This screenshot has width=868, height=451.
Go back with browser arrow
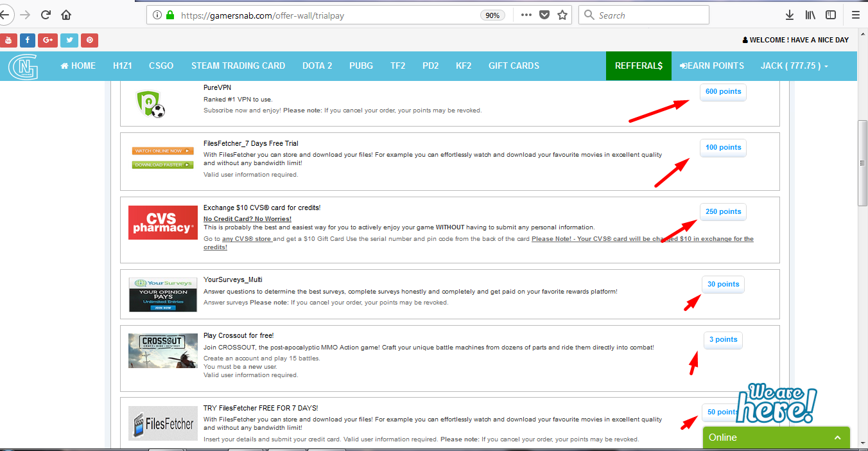point(4,15)
